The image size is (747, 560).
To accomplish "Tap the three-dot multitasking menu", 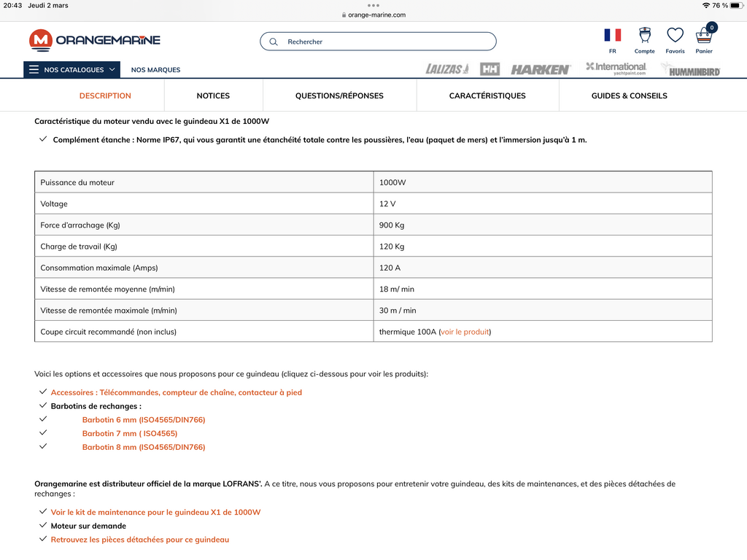I will click(373, 6).
